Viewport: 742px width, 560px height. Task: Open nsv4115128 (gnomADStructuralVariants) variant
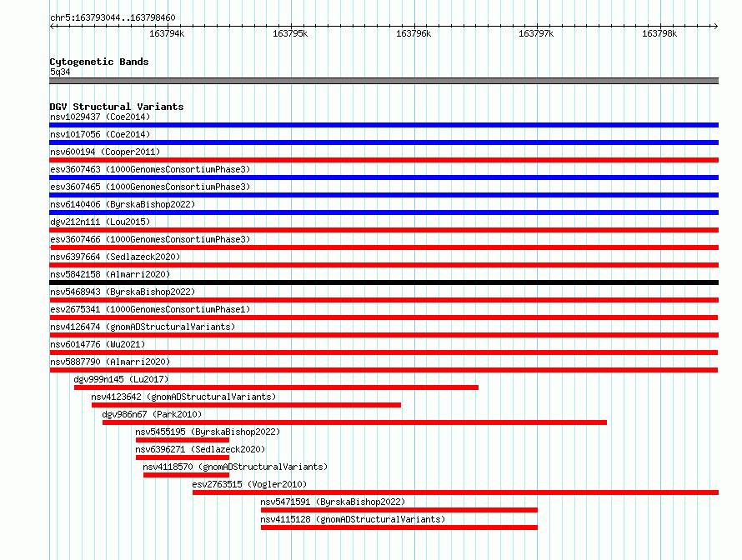tap(353, 519)
